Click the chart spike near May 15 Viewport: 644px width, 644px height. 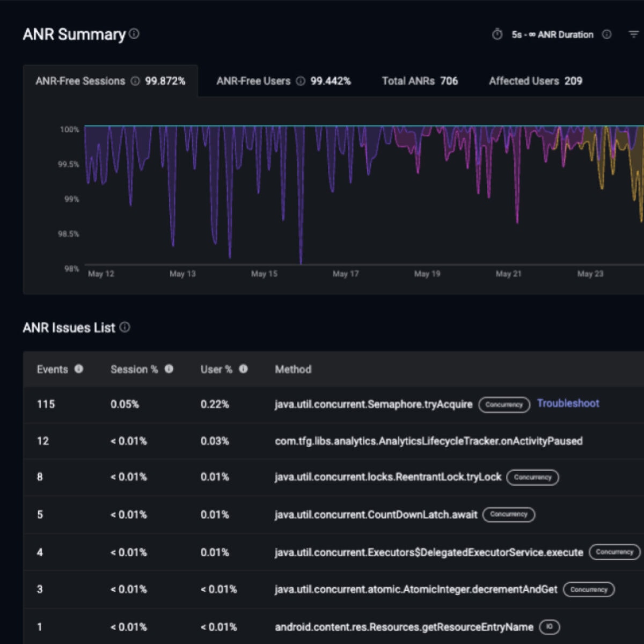[x=301, y=215]
